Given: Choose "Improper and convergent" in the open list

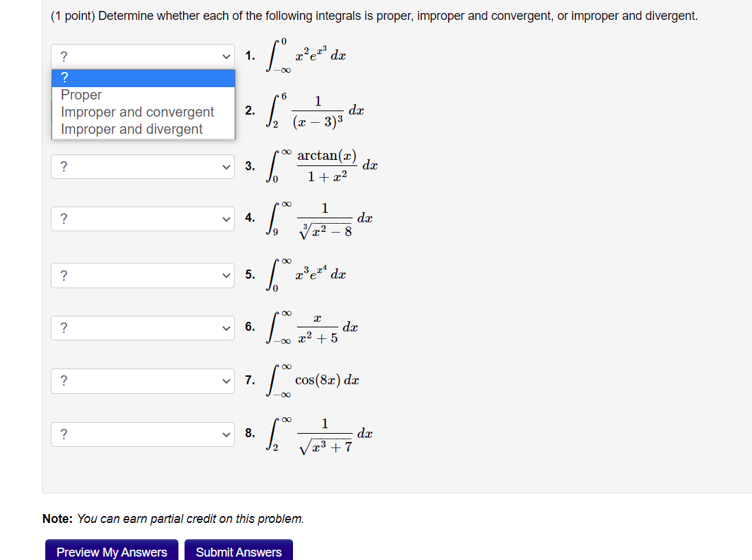Looking at the screenshot, I should pos(137,112).
